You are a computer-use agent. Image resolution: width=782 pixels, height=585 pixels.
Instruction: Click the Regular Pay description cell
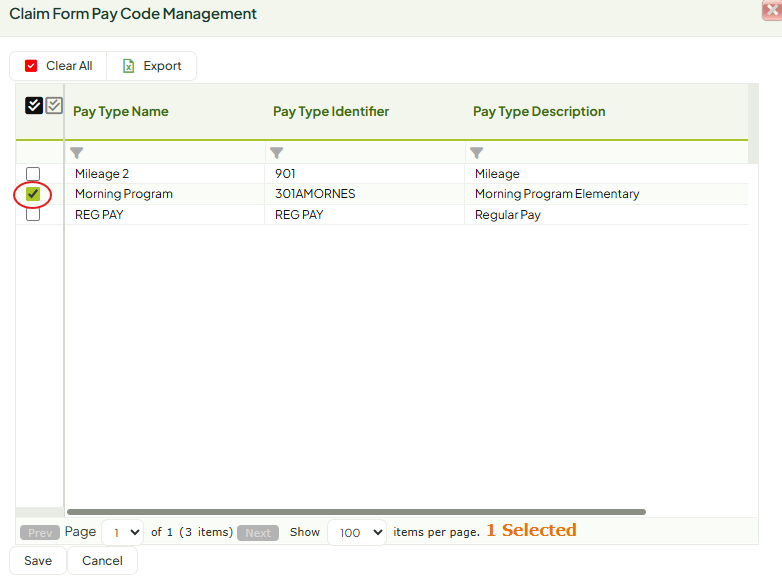coord(606,214)
